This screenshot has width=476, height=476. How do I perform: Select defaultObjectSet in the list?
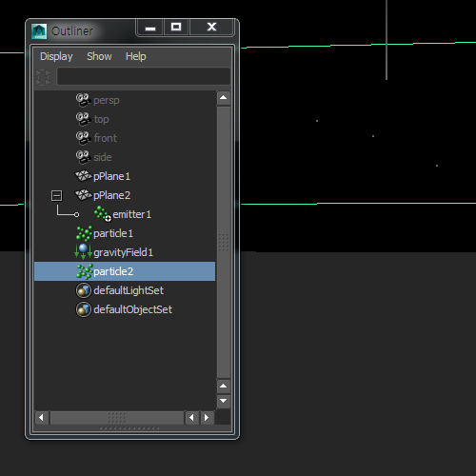point(132,309)
